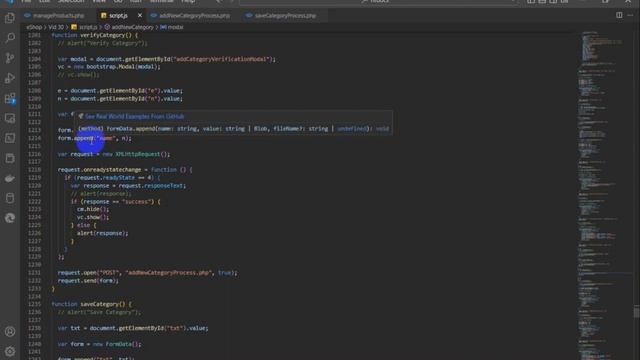The image size is (640, 360).
Task: Click the alert(response) line inside else block
Action: pyautogui.click(x=102, y=233)
